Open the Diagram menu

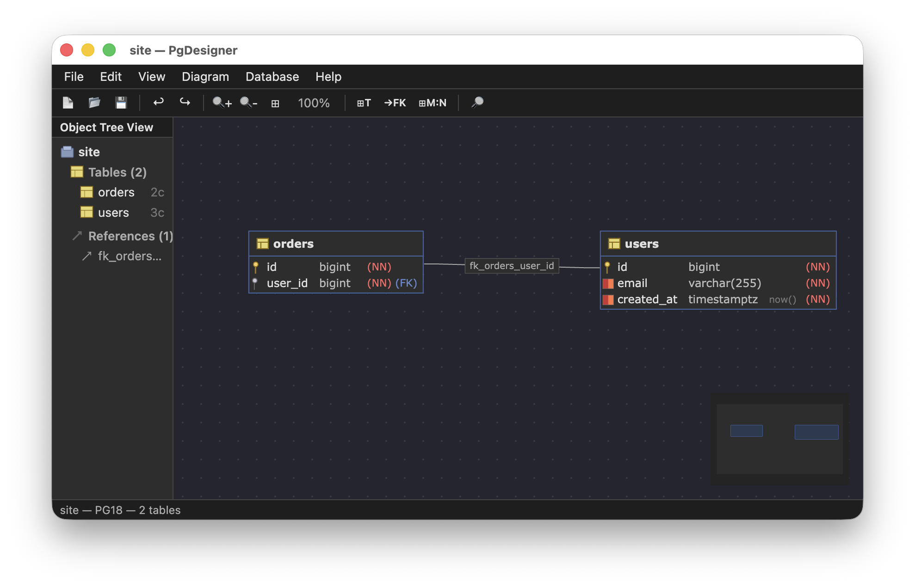pyautogui.click(x=205, y=77)
